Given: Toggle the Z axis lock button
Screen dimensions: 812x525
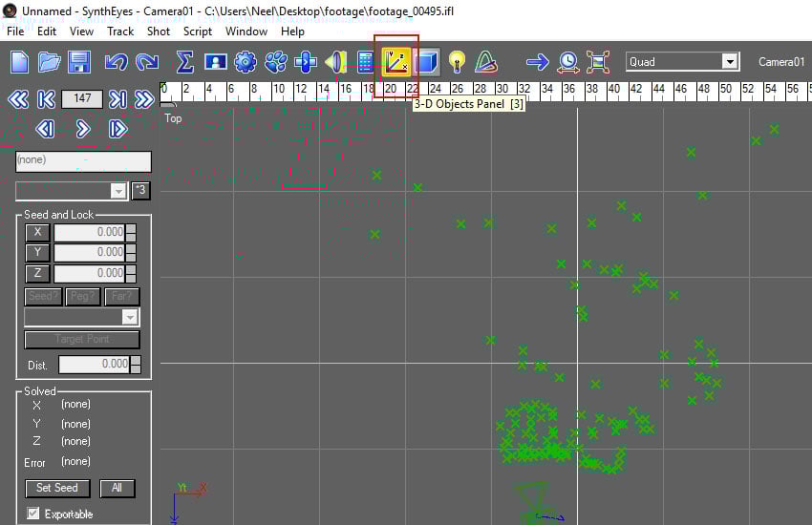Looking at the screenshot, I should point(37,274).
